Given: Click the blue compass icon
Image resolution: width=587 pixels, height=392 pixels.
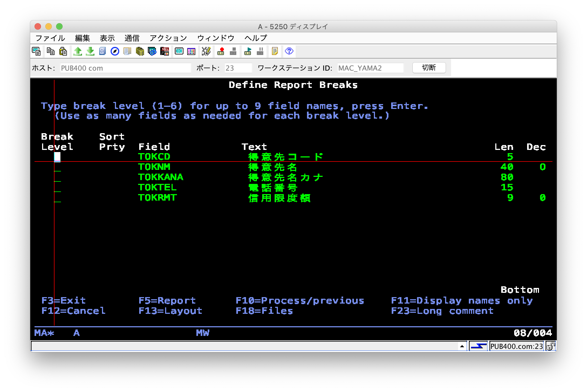Looking at the screenshot, I should click(x=115, y=51).
